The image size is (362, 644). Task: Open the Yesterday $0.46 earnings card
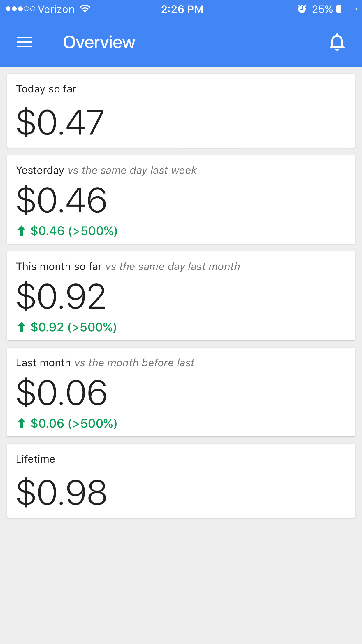pos(181,199)
